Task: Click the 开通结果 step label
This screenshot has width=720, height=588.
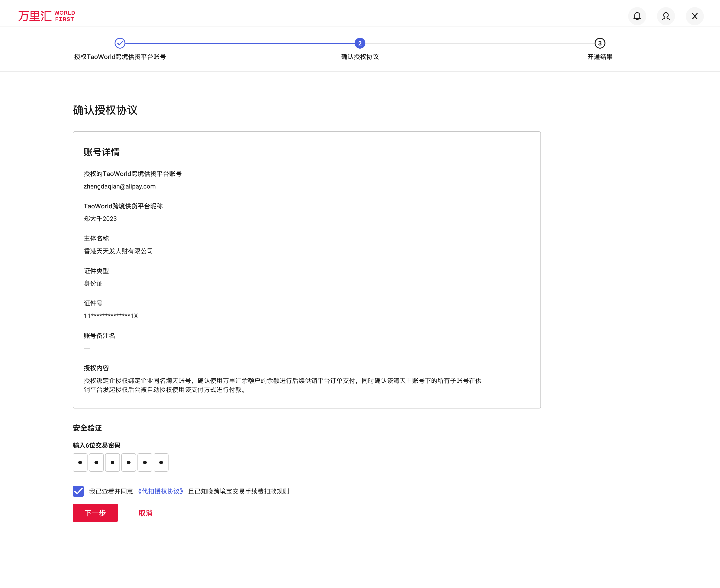Action: click(x=599, y=56)
